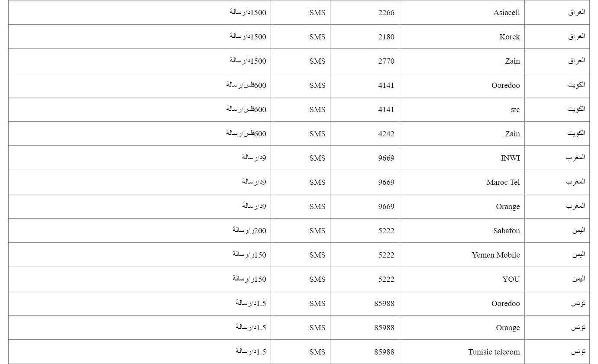Screen dimensions: 598x364
Task: Click short code 4242 cell
Action: tap(386, 134)
